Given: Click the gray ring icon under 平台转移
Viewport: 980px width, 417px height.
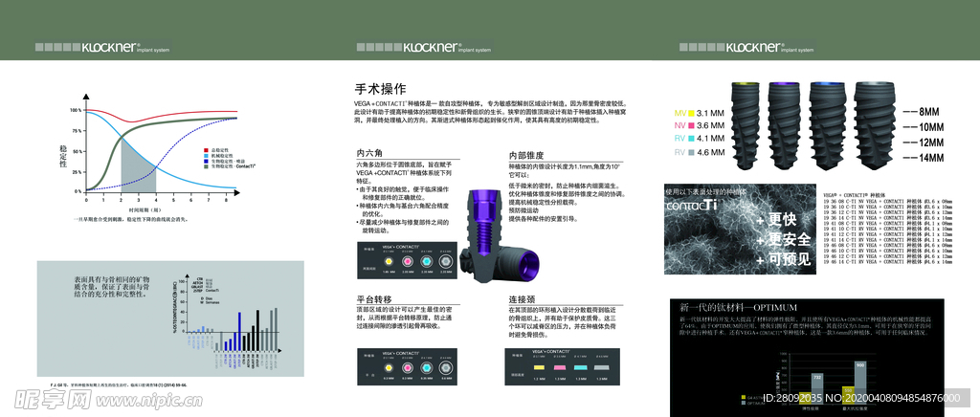Looking at the screenshot, I should [x=446, y=366].
